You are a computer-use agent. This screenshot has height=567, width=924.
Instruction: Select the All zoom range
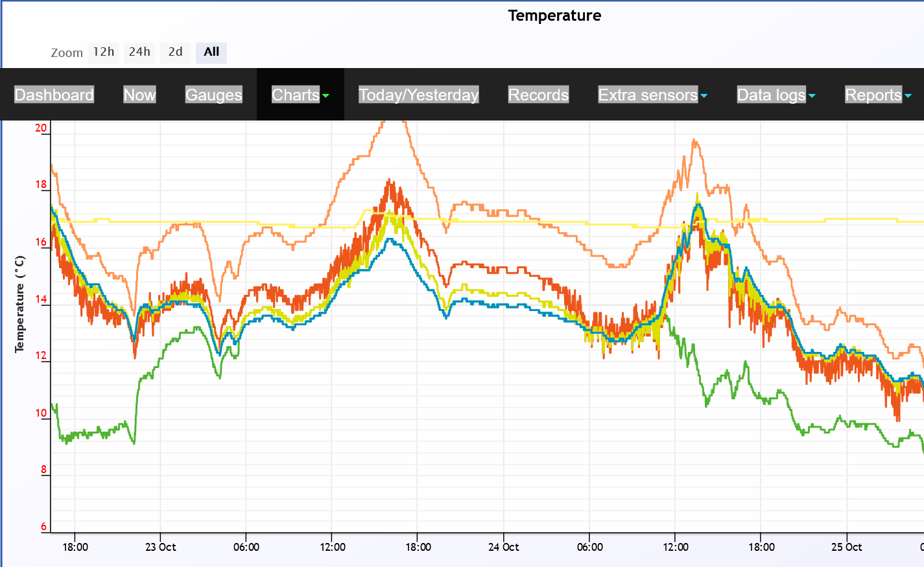click(211, 52)
